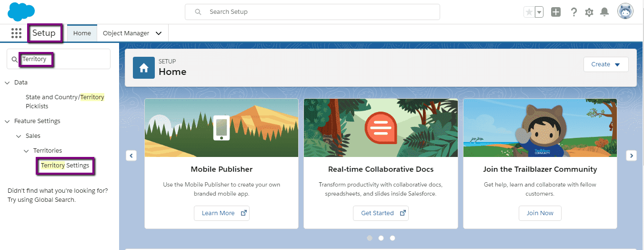The width and height of the screenshot is (644, 250).
Task: Collapse the Data section
Action: (7, 83)
